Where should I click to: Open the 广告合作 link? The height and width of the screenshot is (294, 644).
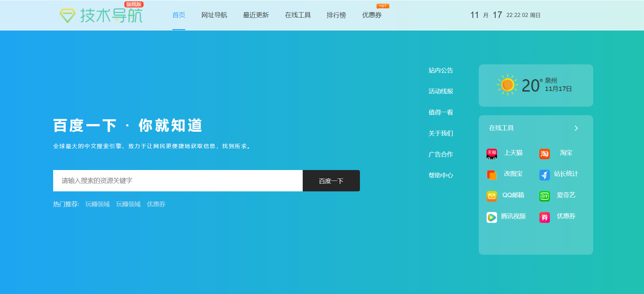tap(441, 154)
